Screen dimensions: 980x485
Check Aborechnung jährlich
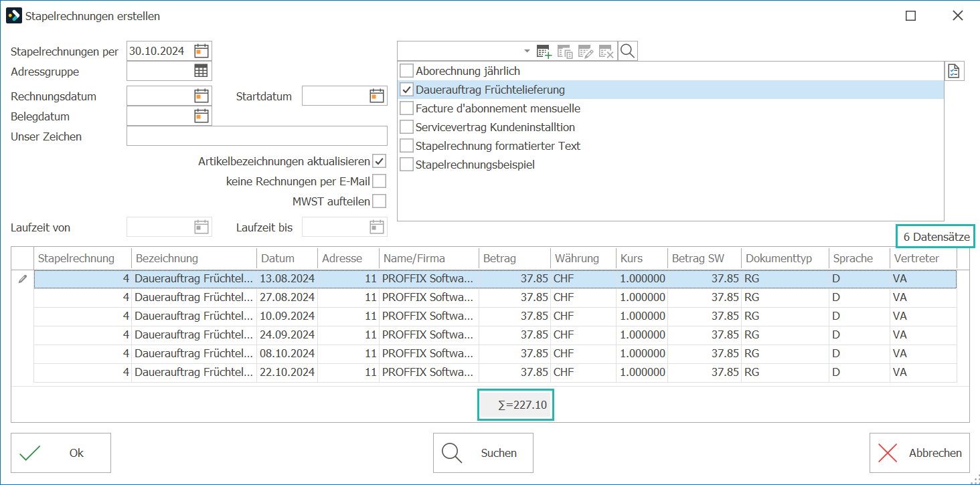coord(406,71)
